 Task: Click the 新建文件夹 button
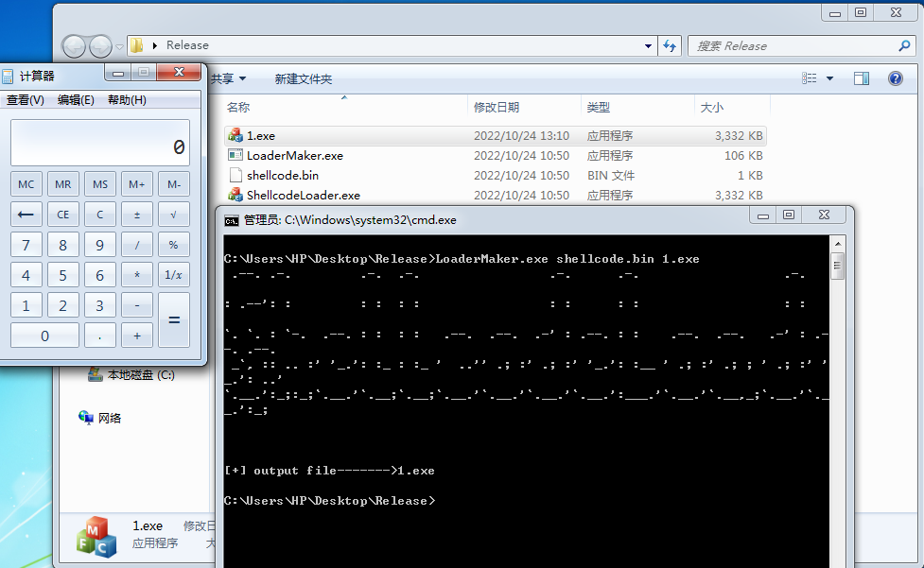[303, 78]
